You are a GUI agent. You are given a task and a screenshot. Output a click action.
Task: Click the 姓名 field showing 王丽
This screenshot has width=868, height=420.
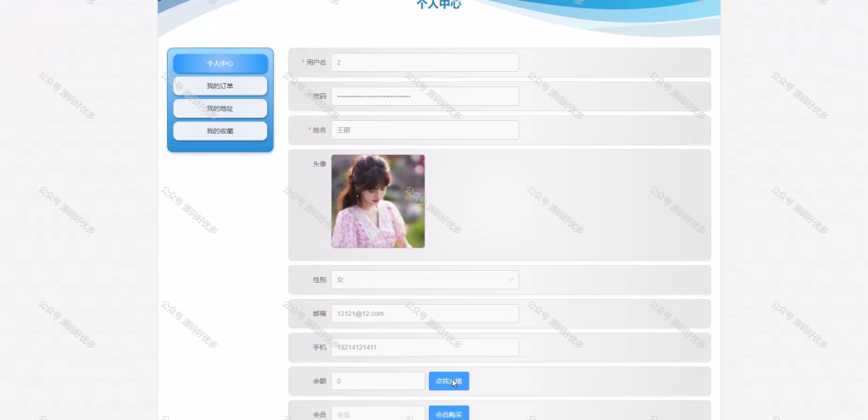click(425, 130)
